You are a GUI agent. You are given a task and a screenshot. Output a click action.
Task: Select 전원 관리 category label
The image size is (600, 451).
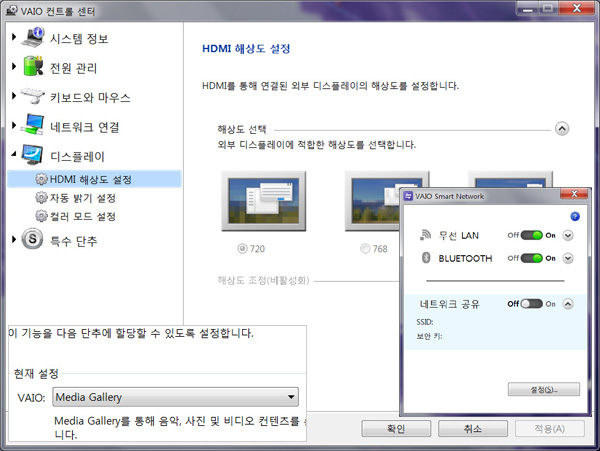click(73, 68)
